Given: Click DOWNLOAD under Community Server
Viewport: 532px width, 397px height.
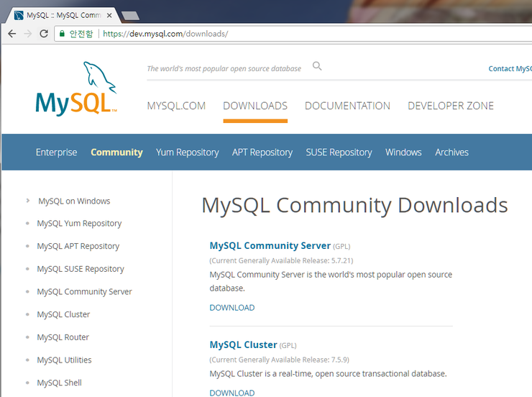Looking at the screenshot, I should 232,308.
